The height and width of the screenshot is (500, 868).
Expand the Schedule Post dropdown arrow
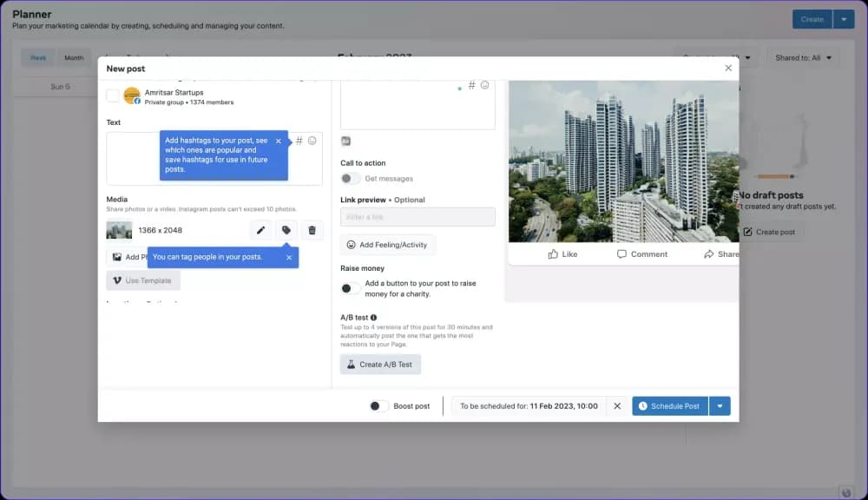click(720, 405)
